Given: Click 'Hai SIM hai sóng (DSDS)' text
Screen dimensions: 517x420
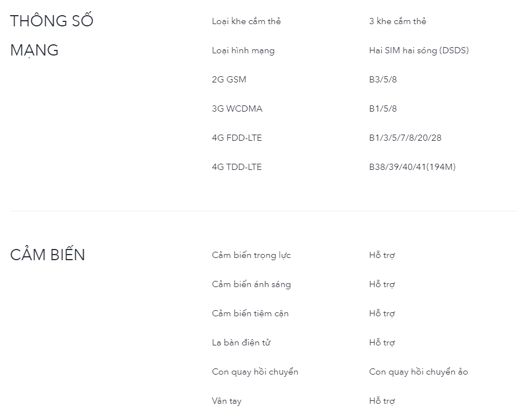Looking at the screenshot, I should coord(419,50).
